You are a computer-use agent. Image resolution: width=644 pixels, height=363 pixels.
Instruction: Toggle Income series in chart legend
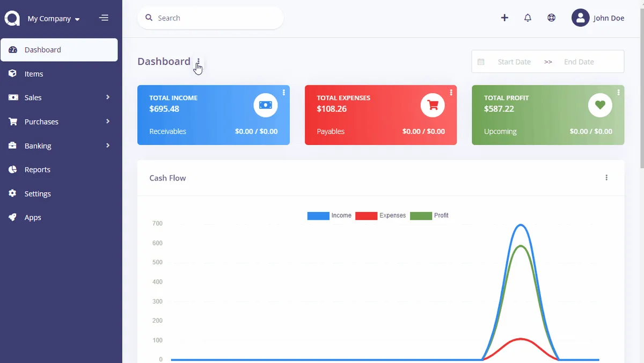(x=329, y=215)
